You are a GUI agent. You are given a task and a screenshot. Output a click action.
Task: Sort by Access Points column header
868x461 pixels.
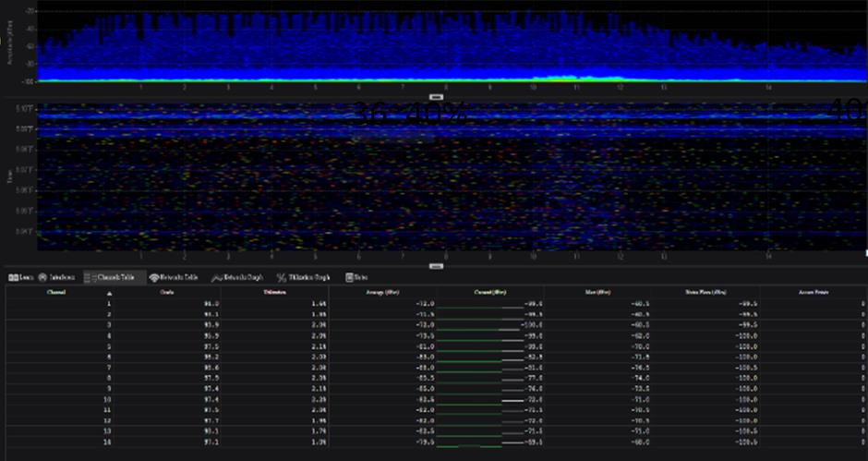[x=814, y=292]
